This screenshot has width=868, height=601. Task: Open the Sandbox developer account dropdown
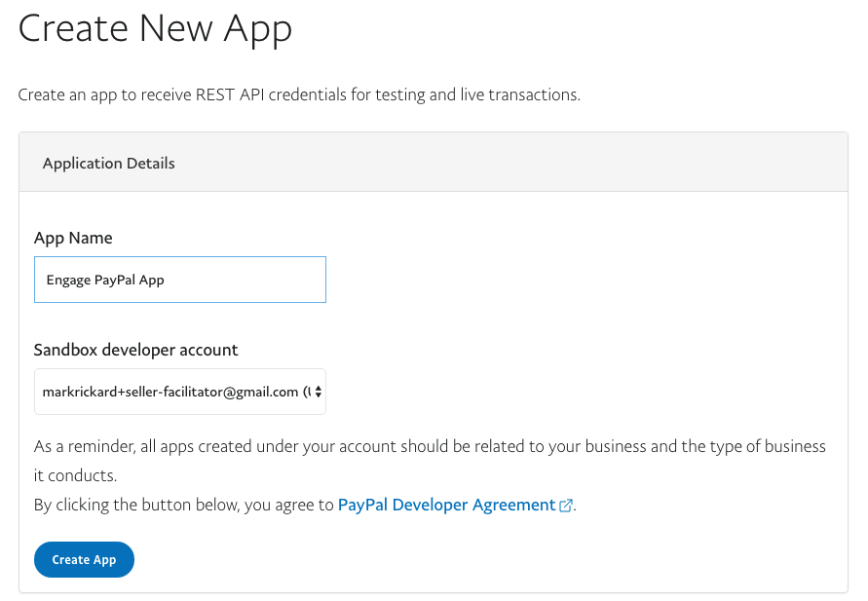180,392
